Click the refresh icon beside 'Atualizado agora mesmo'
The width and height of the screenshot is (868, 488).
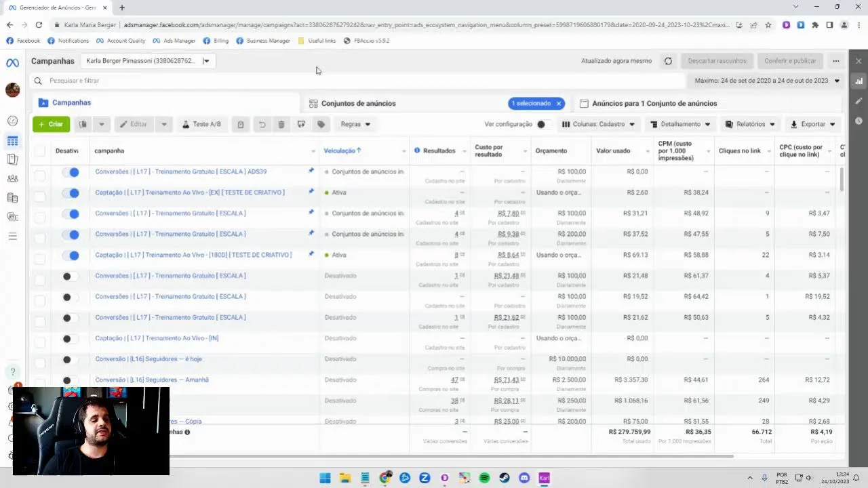pos(668,61)
